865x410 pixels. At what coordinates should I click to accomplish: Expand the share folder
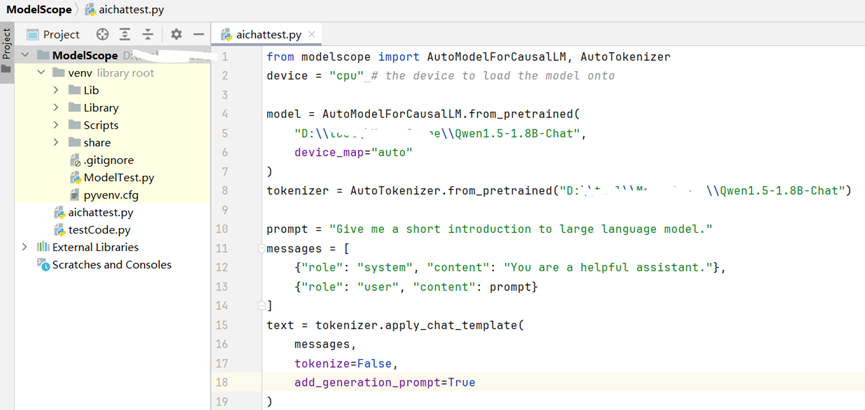tap(56, 142)
